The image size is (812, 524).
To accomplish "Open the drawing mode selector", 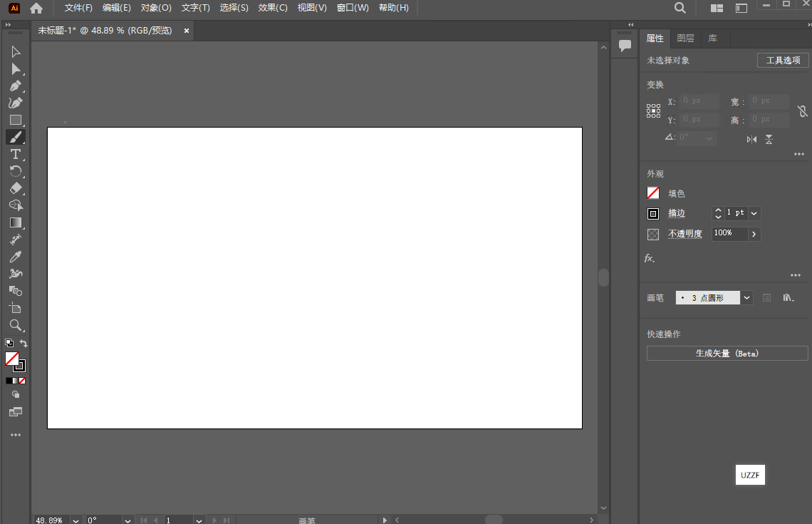I will pos(16,394).
